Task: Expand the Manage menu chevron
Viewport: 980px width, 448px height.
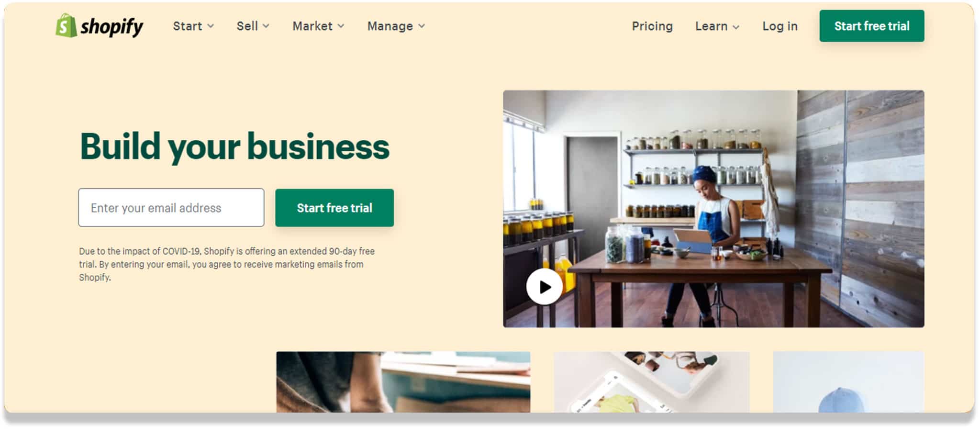Action: tap(422, 26)
